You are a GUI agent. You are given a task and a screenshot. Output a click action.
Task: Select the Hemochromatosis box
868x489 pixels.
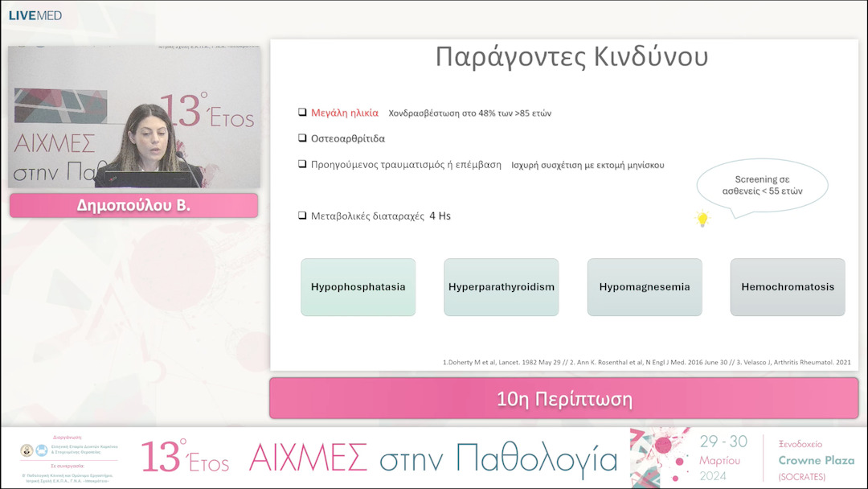(787, 286)
